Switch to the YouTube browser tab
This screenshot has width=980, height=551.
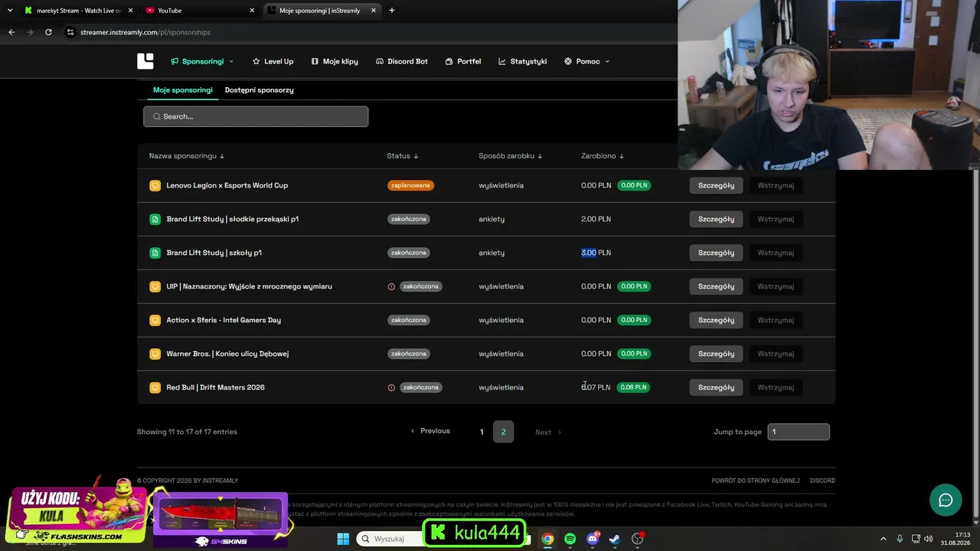tap(199, 11)
